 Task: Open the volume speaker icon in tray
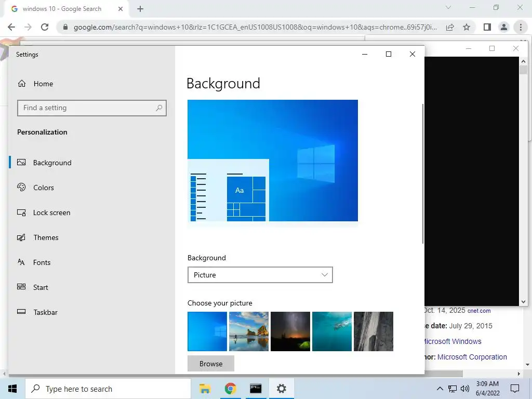(465, 389)
